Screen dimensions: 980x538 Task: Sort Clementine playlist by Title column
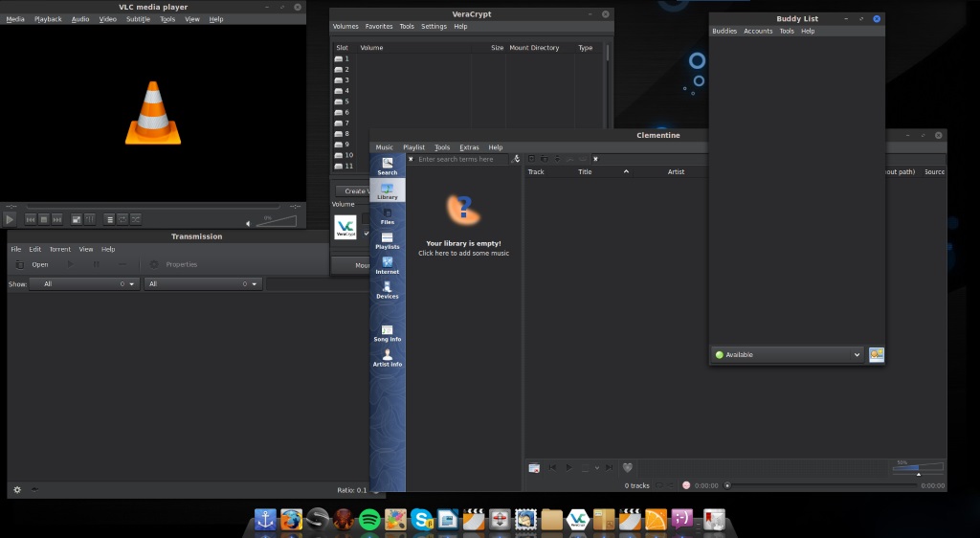pos(585,172)
